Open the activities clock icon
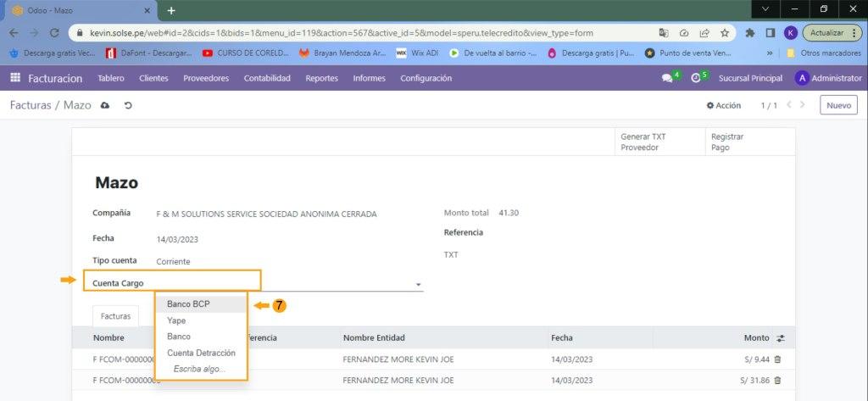The width and height of the screenshot is (868, 401). [x=697, y=78]
